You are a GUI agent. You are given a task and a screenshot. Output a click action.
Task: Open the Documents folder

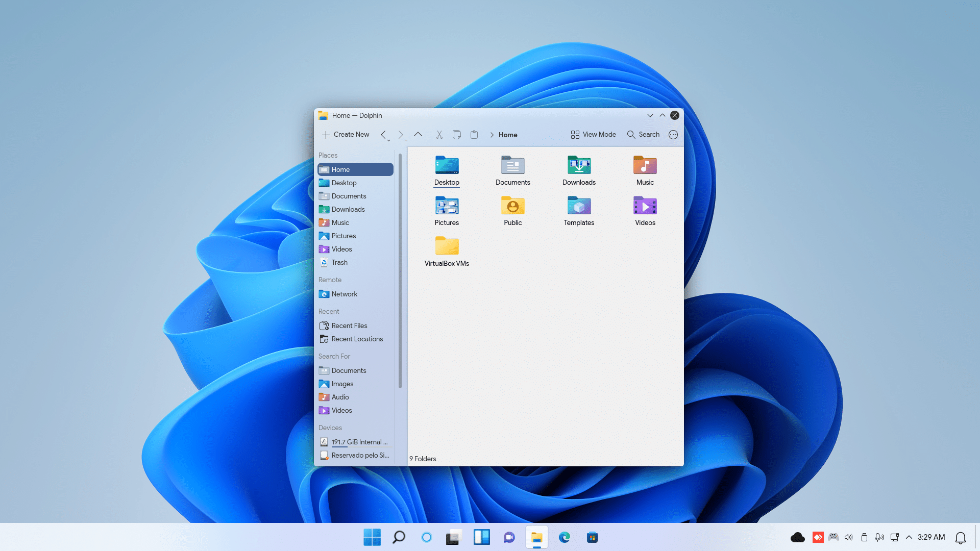coord(512,169)
